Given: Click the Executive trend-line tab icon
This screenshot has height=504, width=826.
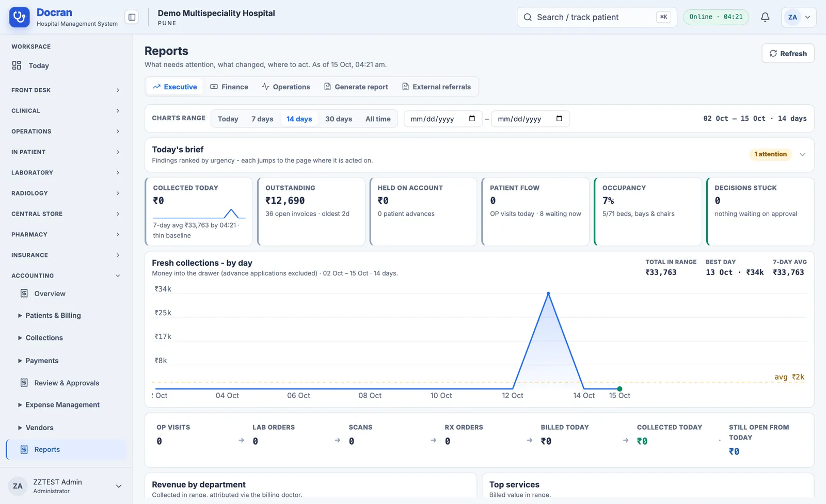Looking at the screenshot, I should click(x=156, y=87).
